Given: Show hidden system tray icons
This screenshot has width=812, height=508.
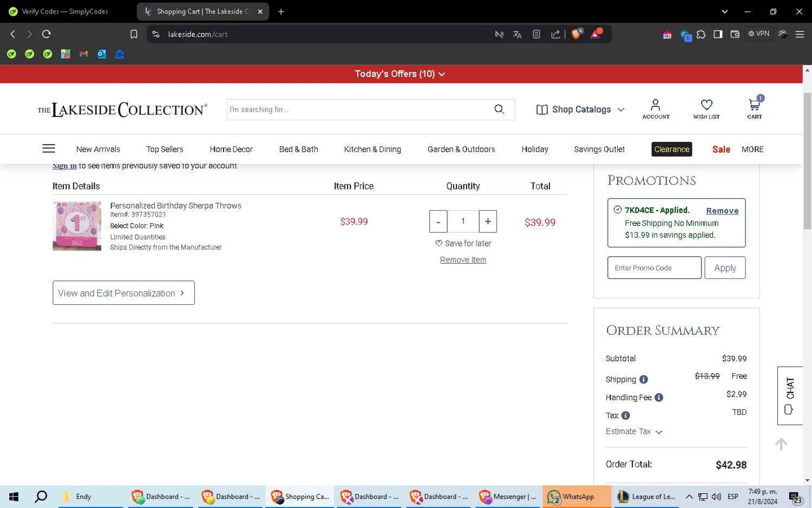Looking at the screenshot, I should click(689, 497).
